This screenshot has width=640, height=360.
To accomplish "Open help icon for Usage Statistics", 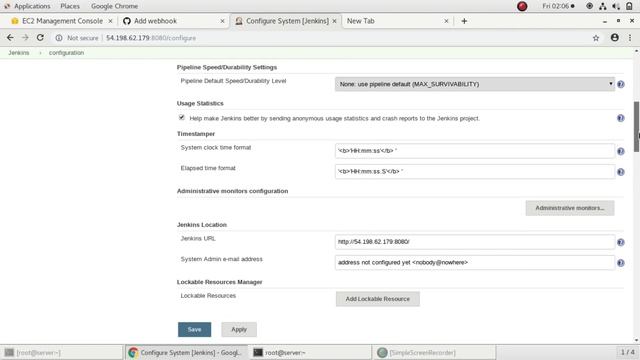I will (x=620, y=118).
